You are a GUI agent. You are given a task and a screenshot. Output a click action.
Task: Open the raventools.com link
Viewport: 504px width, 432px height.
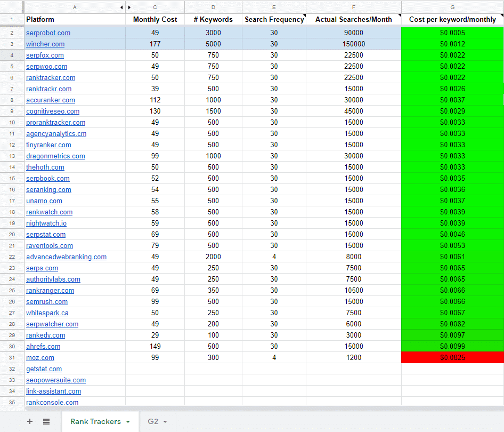pos(50,246)
